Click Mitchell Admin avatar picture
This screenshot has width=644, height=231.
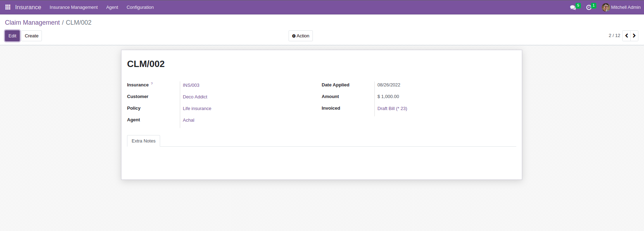pos(606,7)
